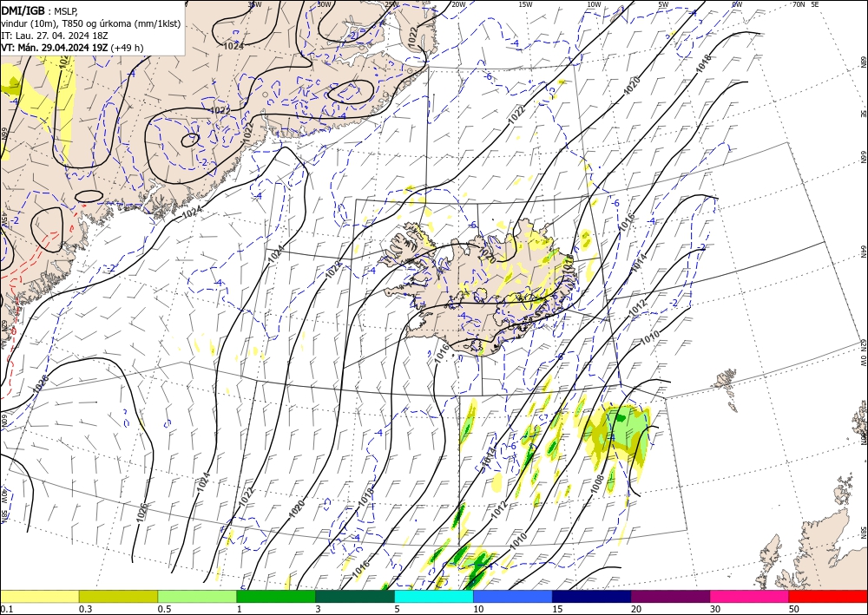This screenshot has height=615, width=868.
Task: Pick the cyan 5–10 legend segment
Action: click(434, 596)
